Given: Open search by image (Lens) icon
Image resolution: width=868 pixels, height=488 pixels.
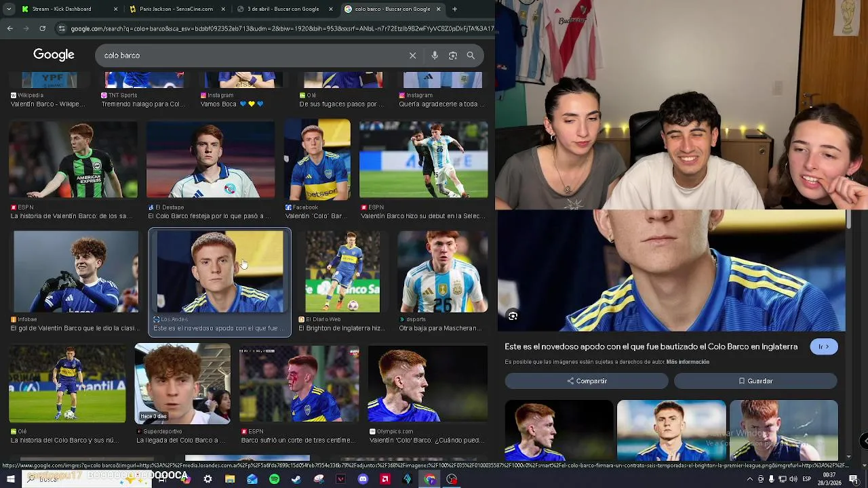Looking at the screenshot, I should point(453,56).
